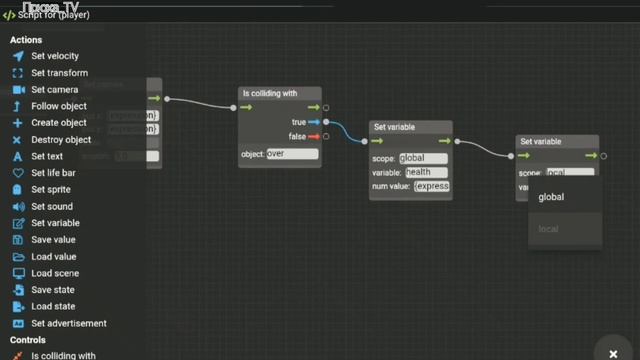Image resolution: width=640 pixels, height=360 pixels.
Task: Click input port of second Set variable node
Action: tap(511, 156)
